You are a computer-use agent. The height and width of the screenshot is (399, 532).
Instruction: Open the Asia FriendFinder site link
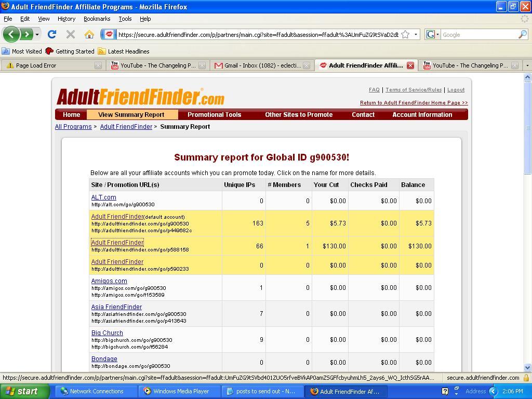(116, 307)
